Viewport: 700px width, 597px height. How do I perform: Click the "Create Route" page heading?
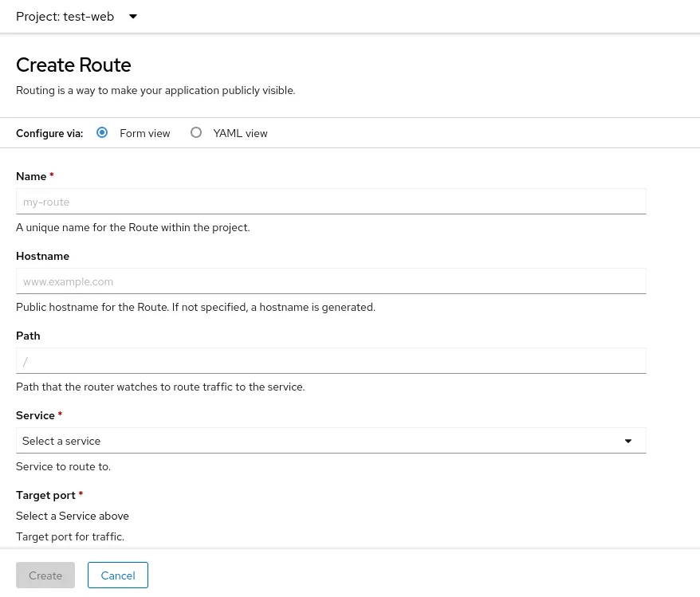click(x=73, y=65)
